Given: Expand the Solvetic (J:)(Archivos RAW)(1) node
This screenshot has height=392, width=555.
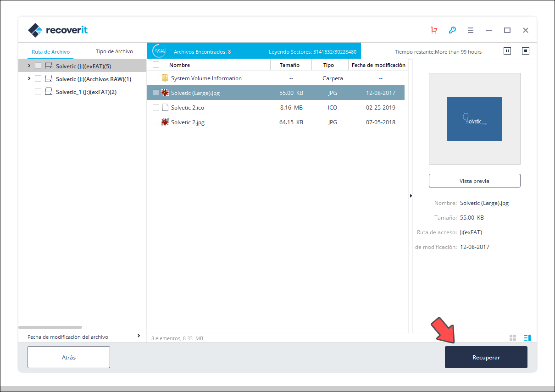Looking at the screenshot, I should click(29, 78).
